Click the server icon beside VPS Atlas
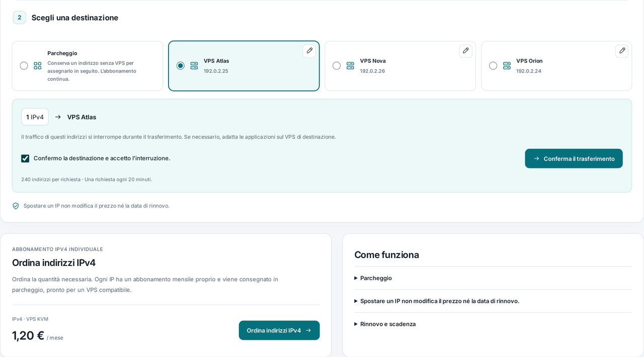The width and height of the screenshot is (644, 357). [194, 66]
